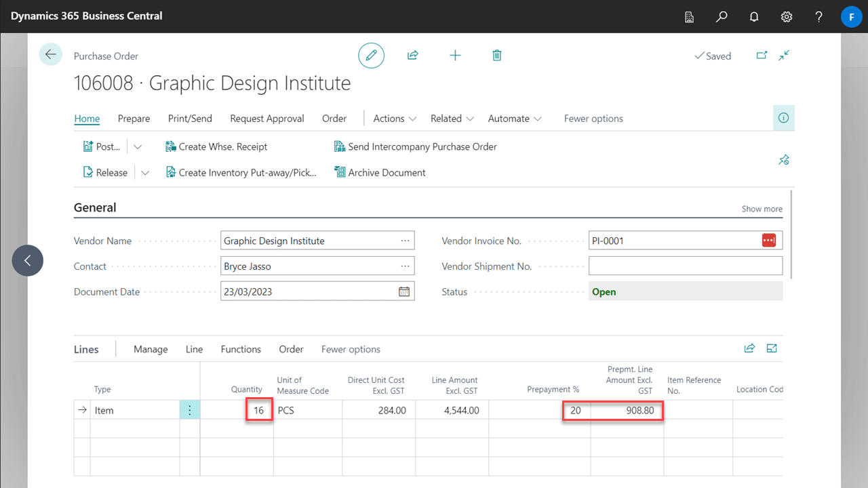The image size is (868, 488).
Task: Click the Vendor Shipment No. field
Action: (686, 266)
